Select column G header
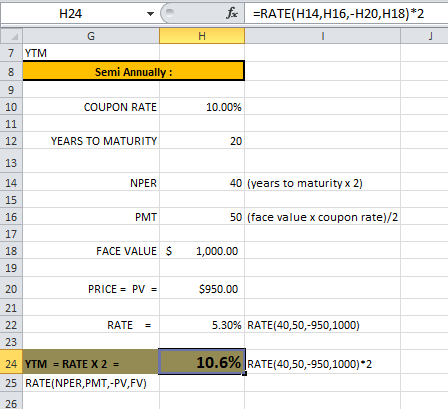The image size is (448, 409). pos(91,36)
